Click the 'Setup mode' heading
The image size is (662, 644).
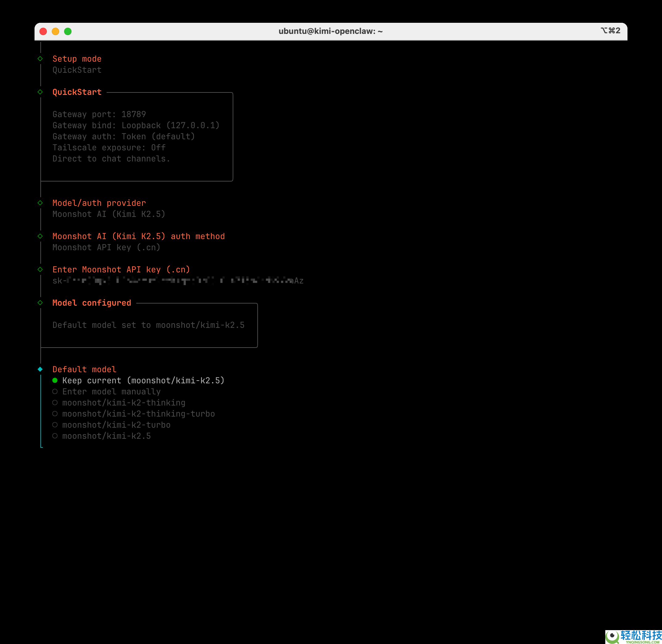[x=77, y=59]
